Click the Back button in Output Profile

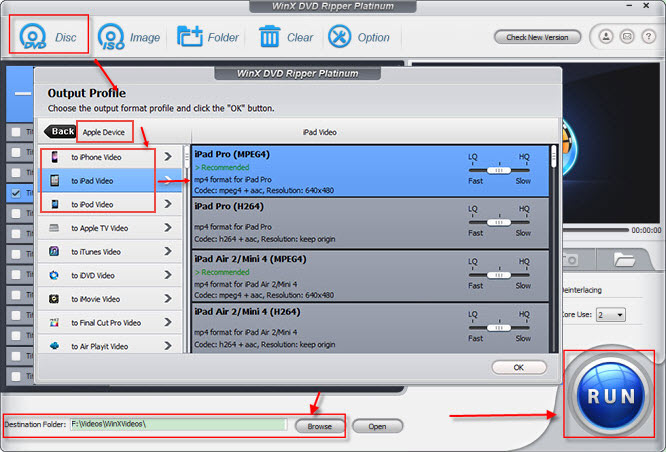[60, 132]
